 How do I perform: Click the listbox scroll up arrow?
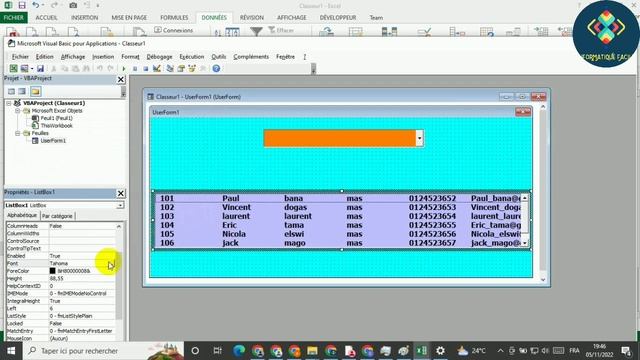click(524, 198)
